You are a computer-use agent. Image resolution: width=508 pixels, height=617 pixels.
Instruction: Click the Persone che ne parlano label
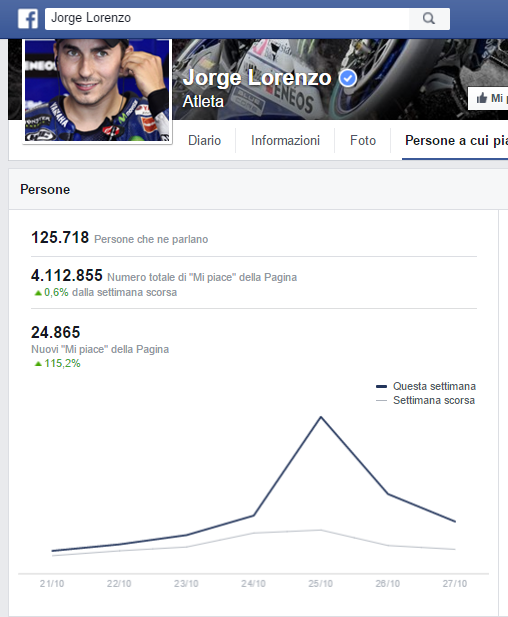tap(151, 239)
